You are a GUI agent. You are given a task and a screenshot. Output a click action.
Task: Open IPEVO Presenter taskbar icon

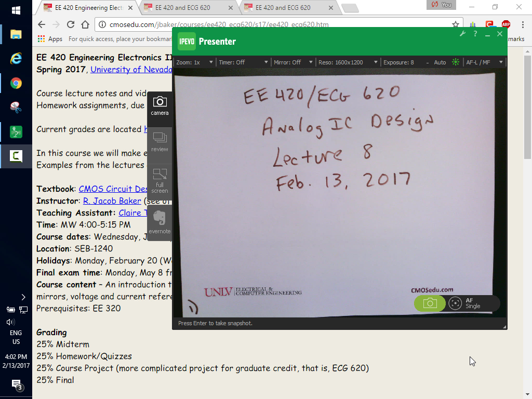coord(16,131)
